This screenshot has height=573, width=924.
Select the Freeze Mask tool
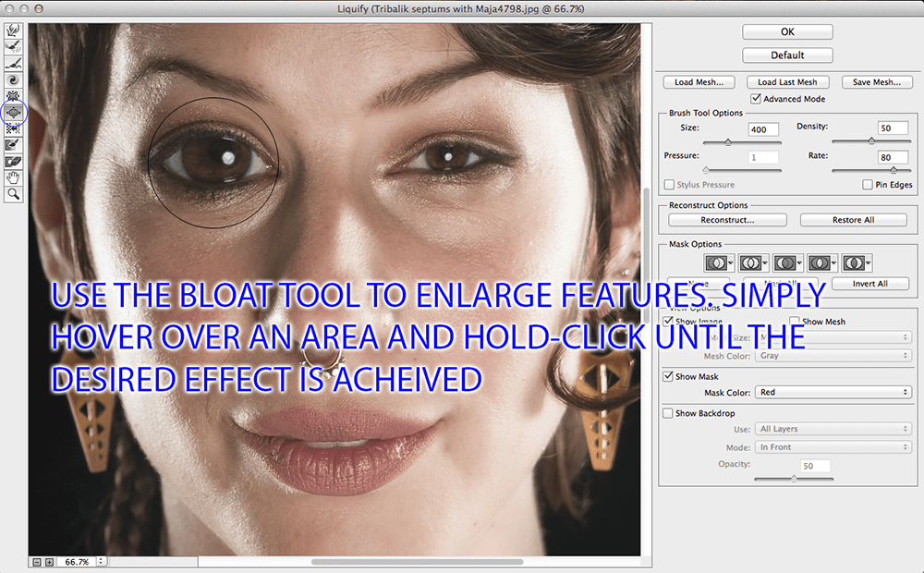[x=14, y=145]
